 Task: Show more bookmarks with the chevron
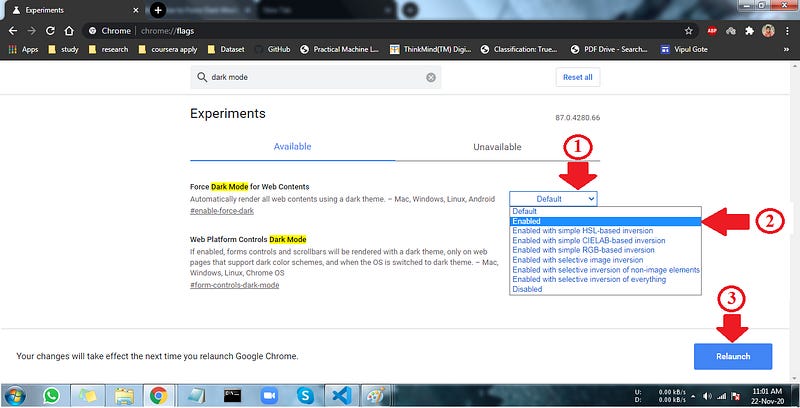[786, 49]
